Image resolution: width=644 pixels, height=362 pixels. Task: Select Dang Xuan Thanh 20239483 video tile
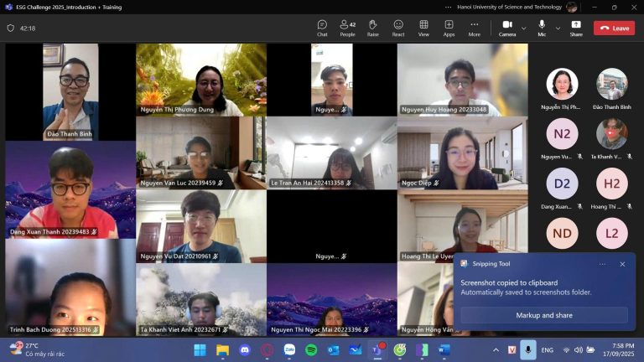point(70,189)
